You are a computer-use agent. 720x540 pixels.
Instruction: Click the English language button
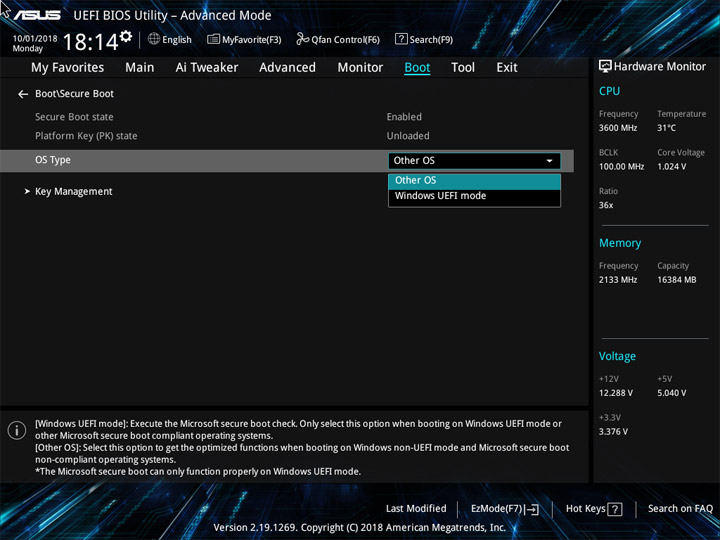[x=170, y=39]
